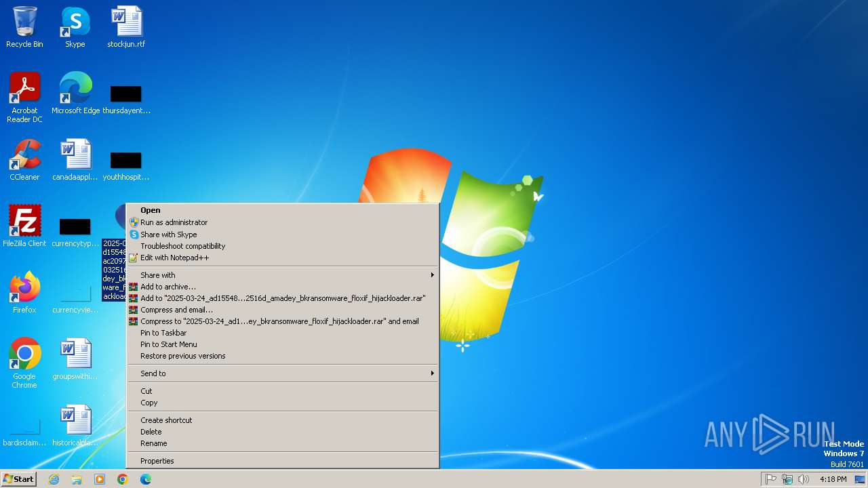Click the 4:18 PM clock
This screenshot has width=868, height=488.
[x=833, y=479]
